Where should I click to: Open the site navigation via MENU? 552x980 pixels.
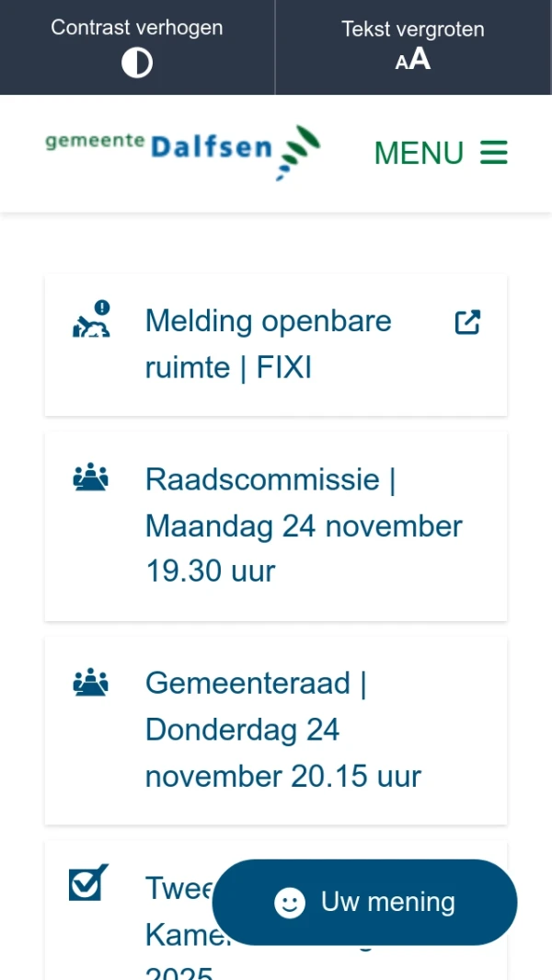419,153
